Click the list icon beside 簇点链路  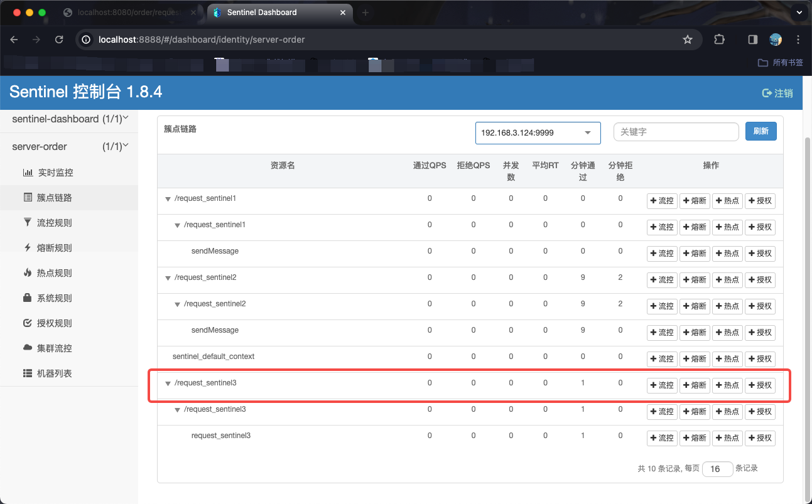[x=28, y=198]
